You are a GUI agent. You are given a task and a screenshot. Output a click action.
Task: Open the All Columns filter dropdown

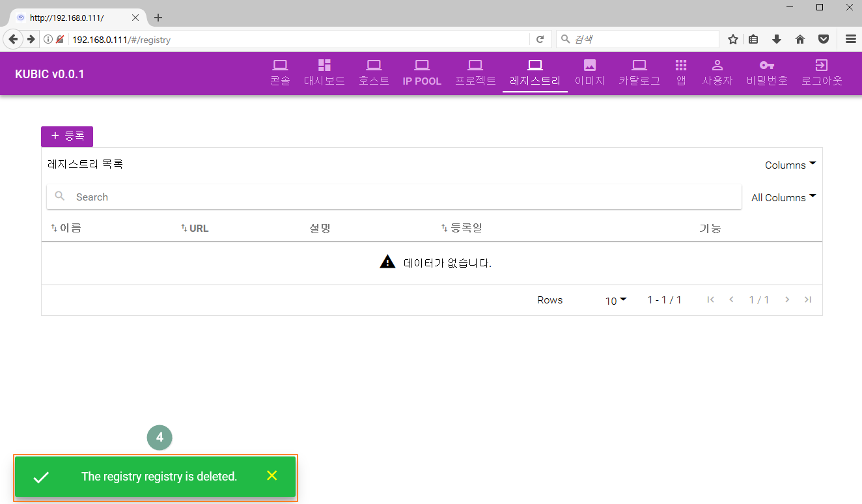[x=783, y=198]
